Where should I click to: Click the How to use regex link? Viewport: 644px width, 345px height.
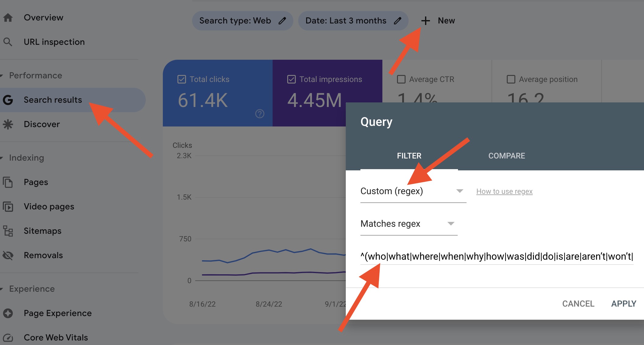504,191
